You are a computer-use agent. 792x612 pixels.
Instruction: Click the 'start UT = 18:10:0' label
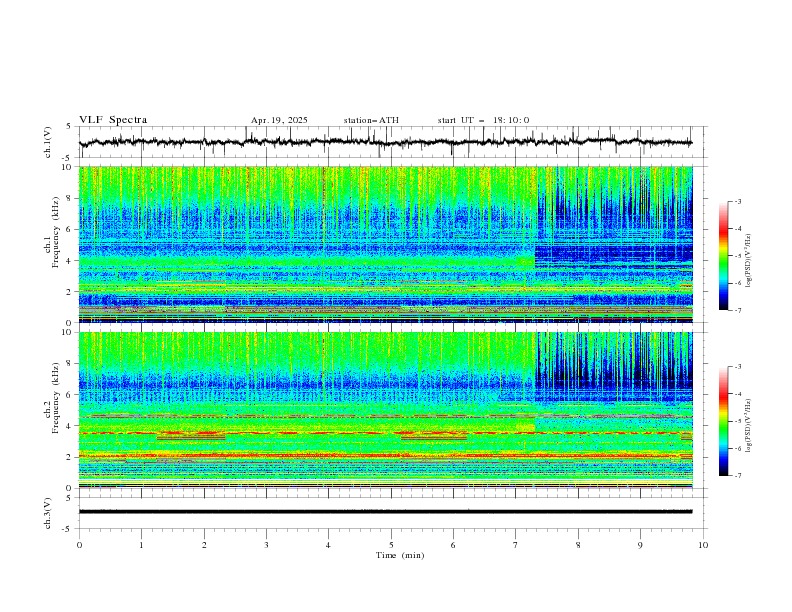(x=483, y=120)
